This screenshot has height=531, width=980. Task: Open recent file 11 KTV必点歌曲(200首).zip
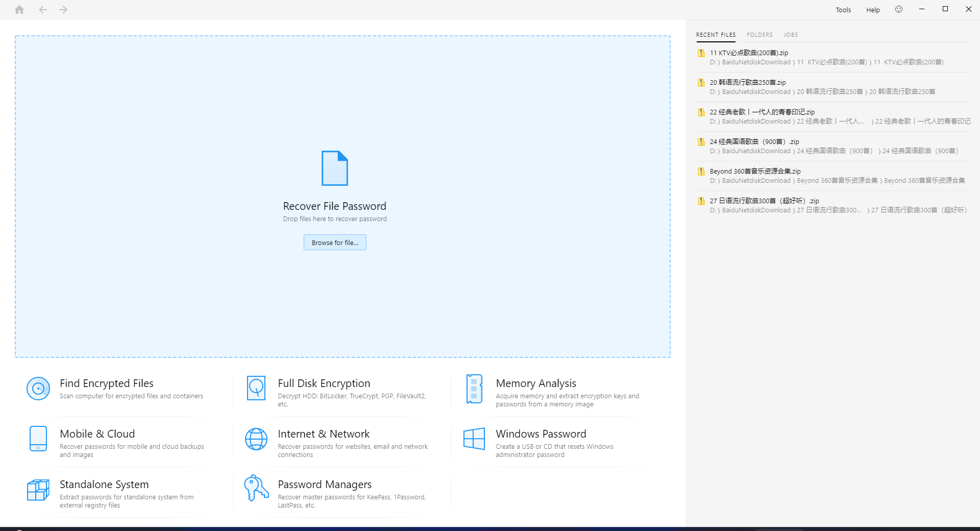[x=749, y=53]
